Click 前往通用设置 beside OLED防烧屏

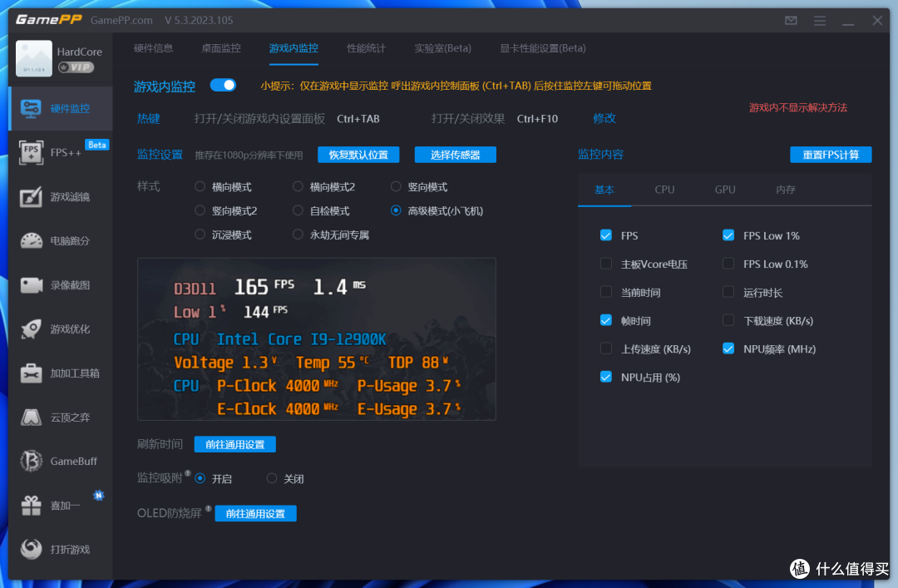click(x=255, y=513)
